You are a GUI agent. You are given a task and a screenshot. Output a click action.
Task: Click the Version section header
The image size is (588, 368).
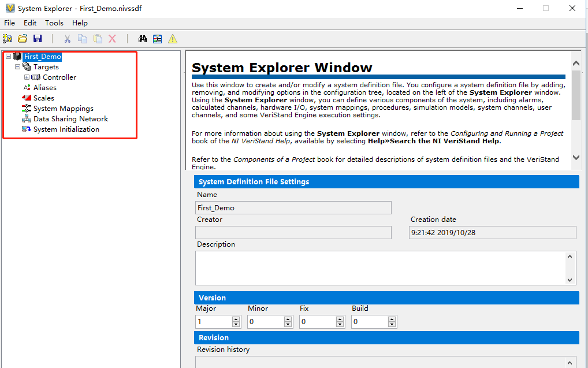coord(386,298)
